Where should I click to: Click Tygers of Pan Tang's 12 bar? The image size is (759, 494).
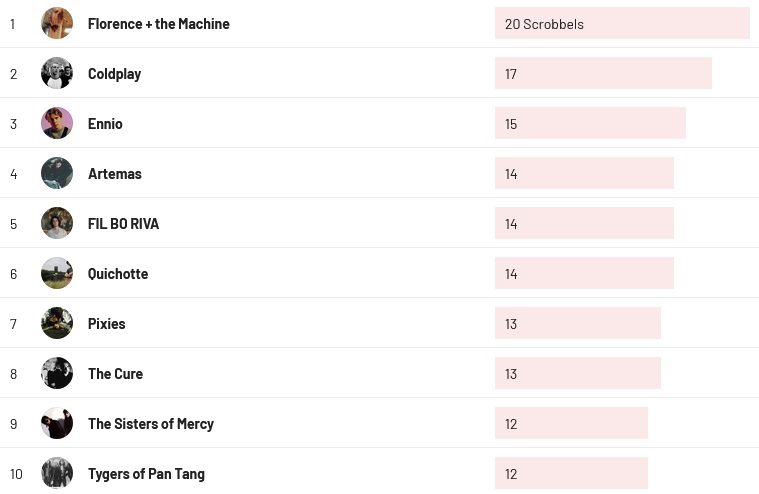pos(570,473)
